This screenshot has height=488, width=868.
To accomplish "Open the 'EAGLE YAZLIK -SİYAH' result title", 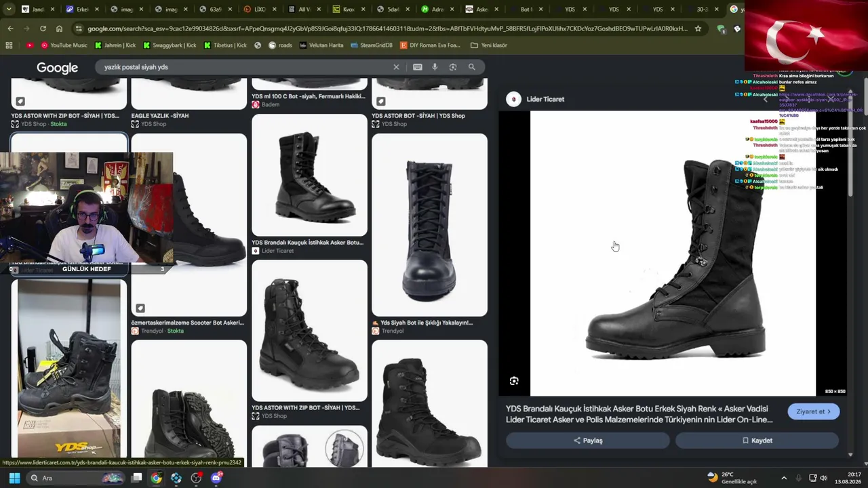I will click(160, 116).
